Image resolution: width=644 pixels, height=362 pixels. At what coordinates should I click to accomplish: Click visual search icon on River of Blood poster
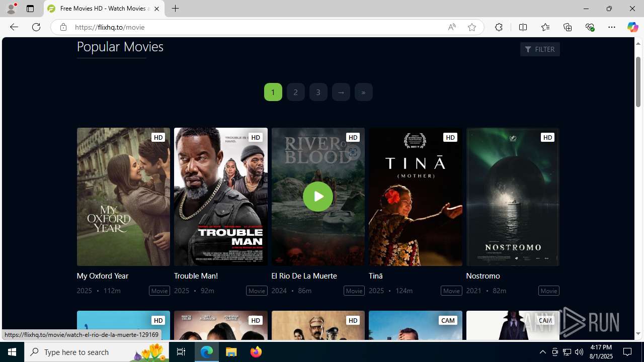point(353,152)
